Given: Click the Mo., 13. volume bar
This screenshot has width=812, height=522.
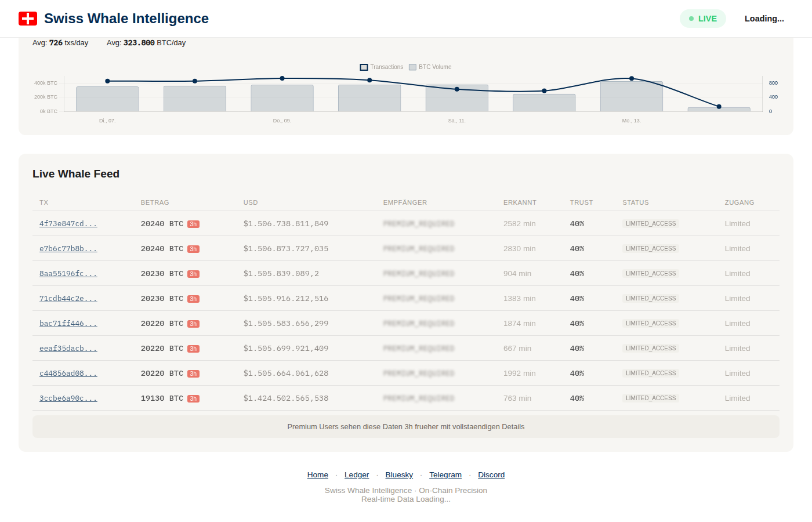Looking at the screenshot, I should pyautogui.click(x=631, y=97).
